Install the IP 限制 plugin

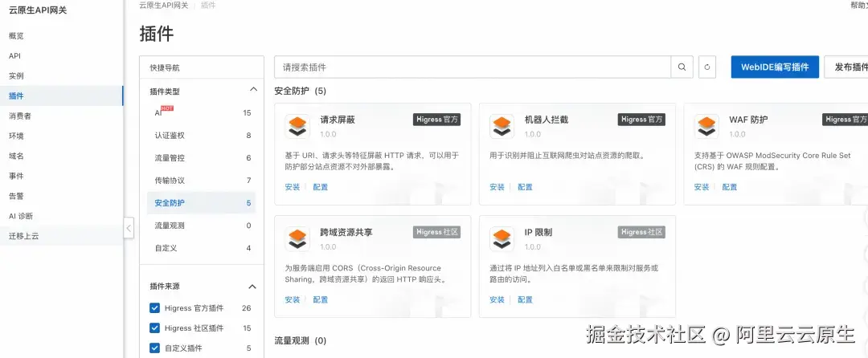[x=497, y=299]
